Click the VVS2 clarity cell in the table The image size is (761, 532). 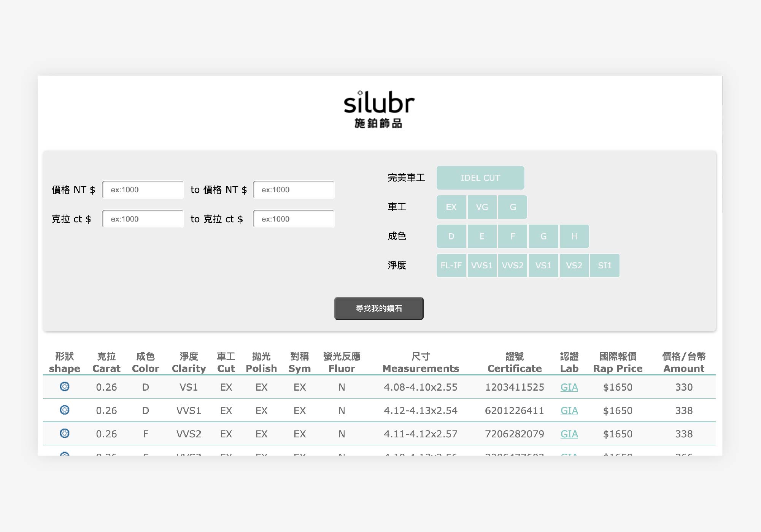pyautogui.click(x=189, y=434)
